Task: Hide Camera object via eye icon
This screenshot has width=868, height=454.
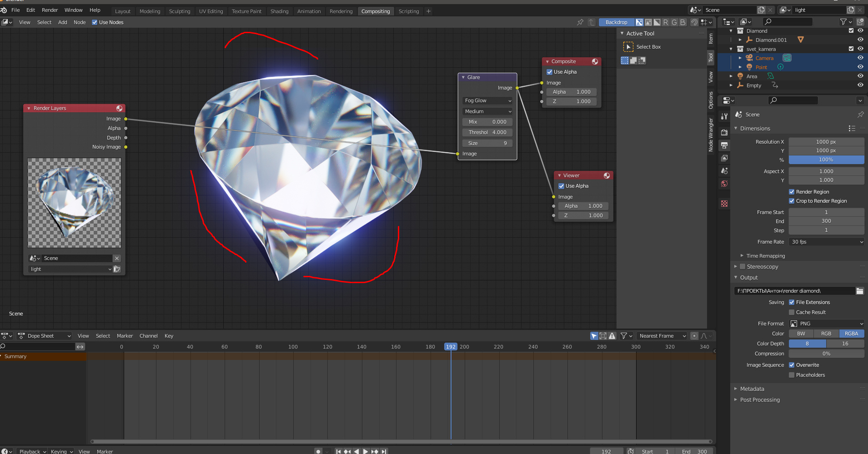Action: pos(860,58)
